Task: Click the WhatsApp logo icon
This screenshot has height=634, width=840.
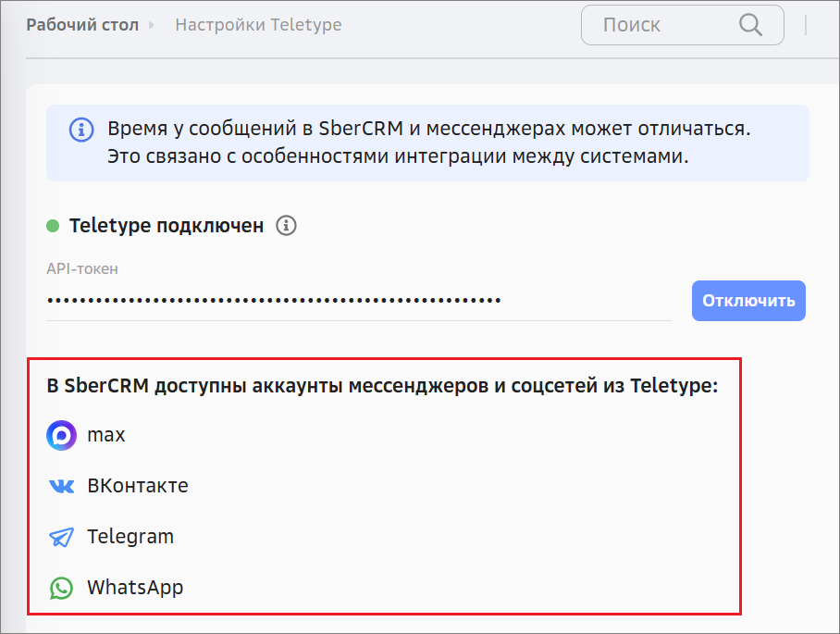Action: pyautogui.click(x=61, y=588)
